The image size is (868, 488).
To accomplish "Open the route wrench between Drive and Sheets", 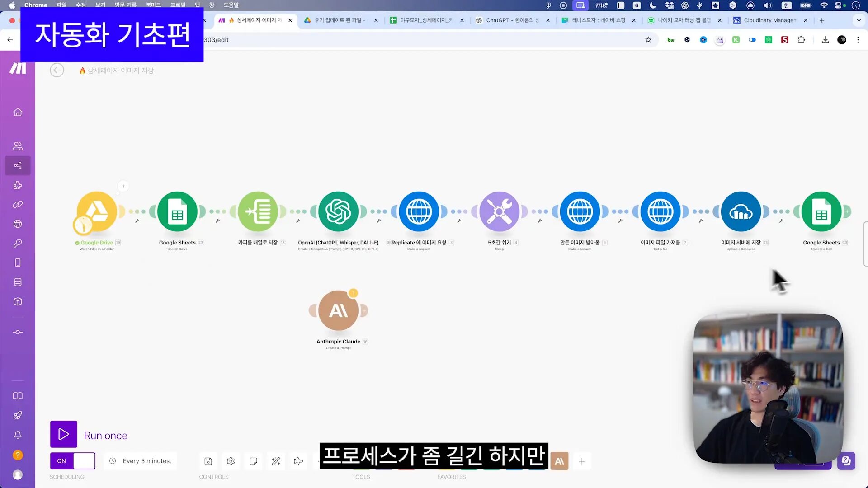I will pyautogui.click(x=137, y=221).
